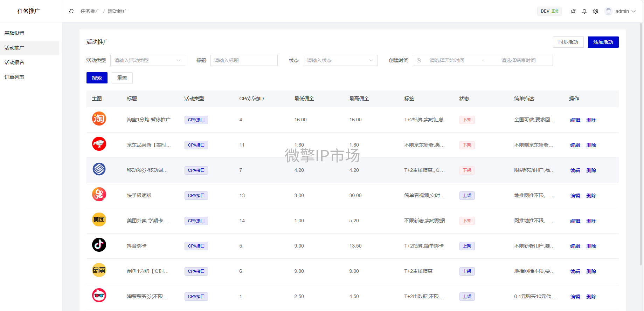The height and width of the screenshot is (311, 644).
Task: Expand the 活动类型 dropdown
Action: [x=147, y=60]
